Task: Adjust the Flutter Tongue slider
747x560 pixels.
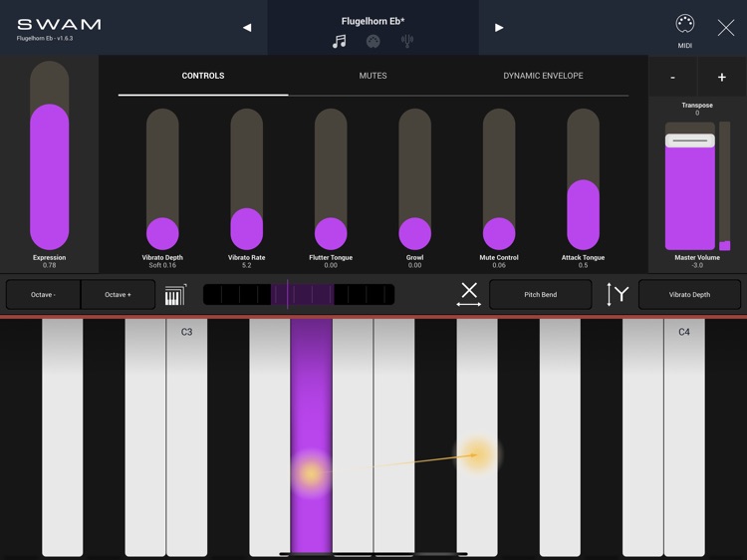Action: [x=331, y=179]
